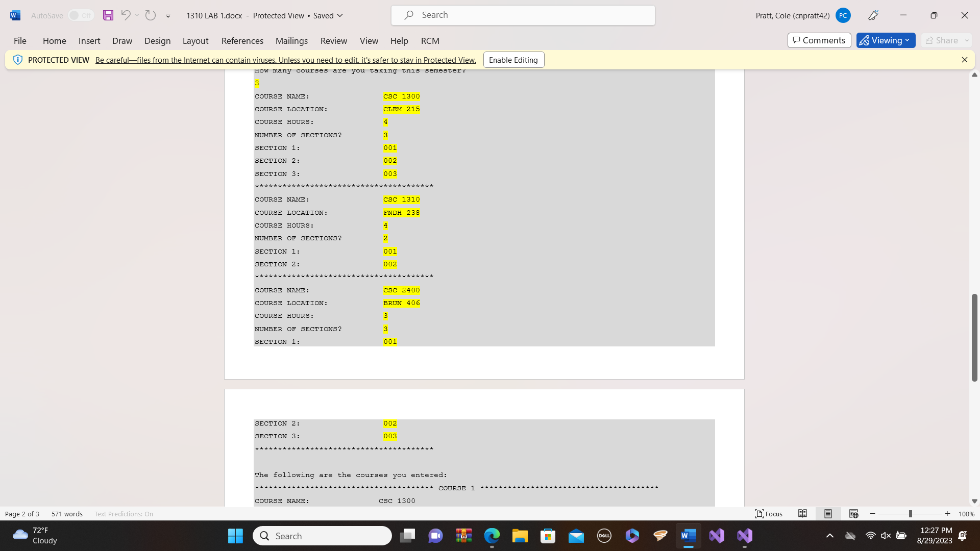Click the Undo arrow icon
The image size is (980, 551).
(x=126, y=15)
